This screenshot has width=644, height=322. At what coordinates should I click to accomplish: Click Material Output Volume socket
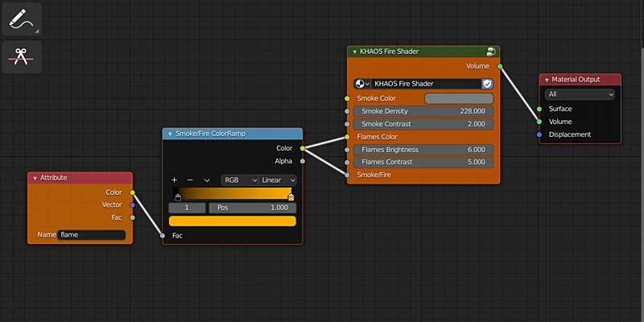point(539,122)
